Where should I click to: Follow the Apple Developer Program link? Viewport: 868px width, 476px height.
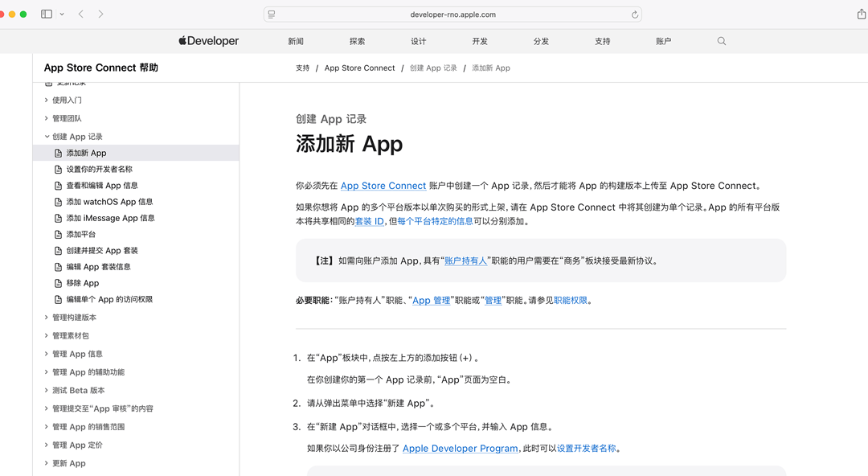[x=460, y=449]
